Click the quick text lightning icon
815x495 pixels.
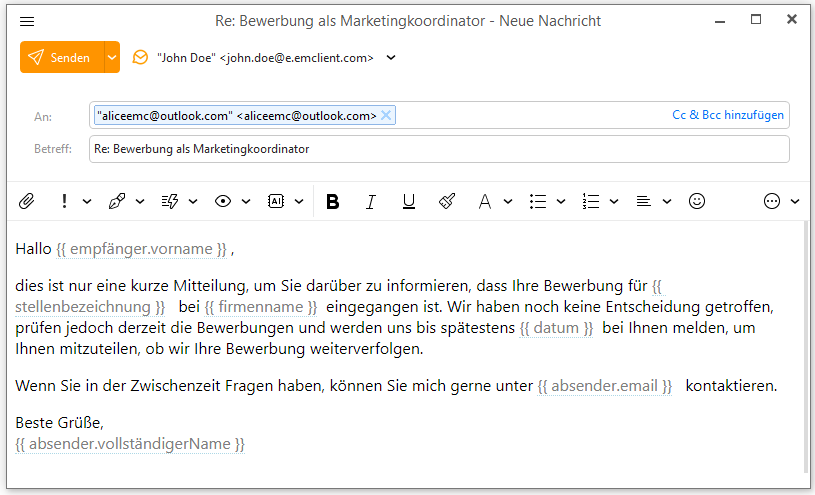(x=170, y=201)
